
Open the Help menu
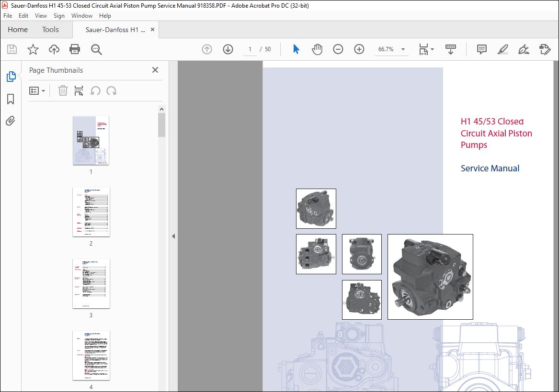tap(105, 16)
